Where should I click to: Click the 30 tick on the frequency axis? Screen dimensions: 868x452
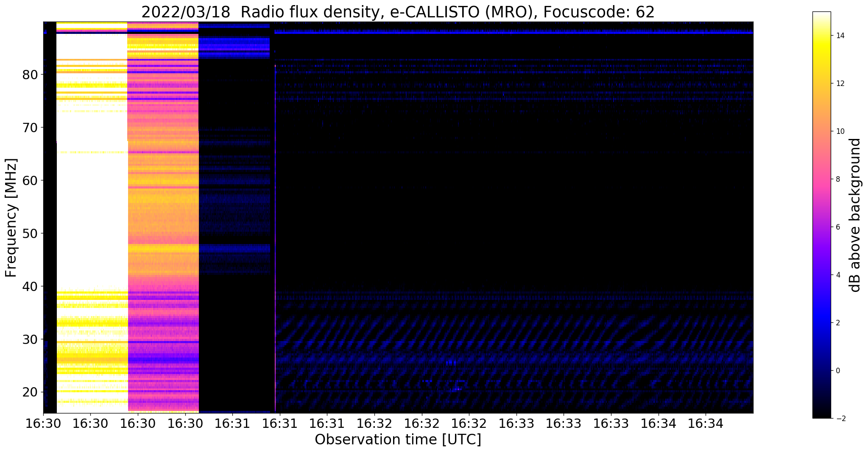pos(31,339)
